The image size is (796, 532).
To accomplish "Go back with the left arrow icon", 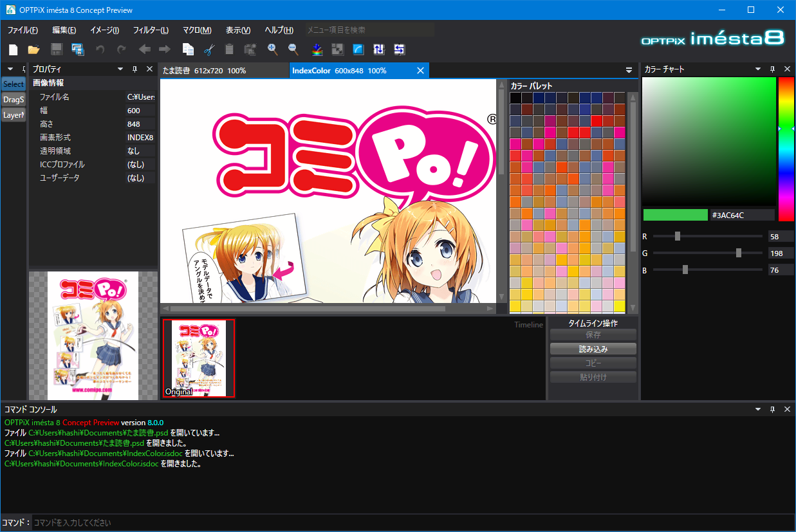I will pyautogui.click(x=145, y=50).
